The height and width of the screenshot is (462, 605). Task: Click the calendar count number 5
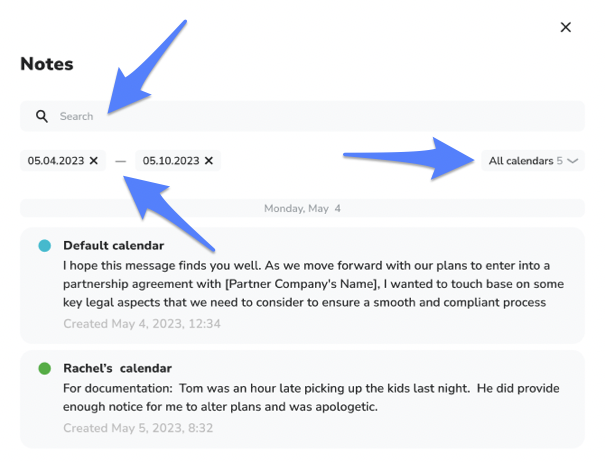[x=560, y=160]
